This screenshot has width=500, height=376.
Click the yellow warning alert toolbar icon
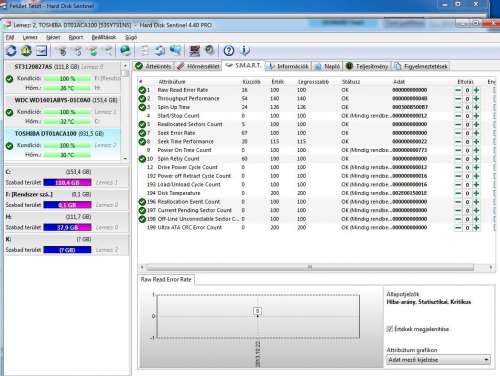point(27,51)
